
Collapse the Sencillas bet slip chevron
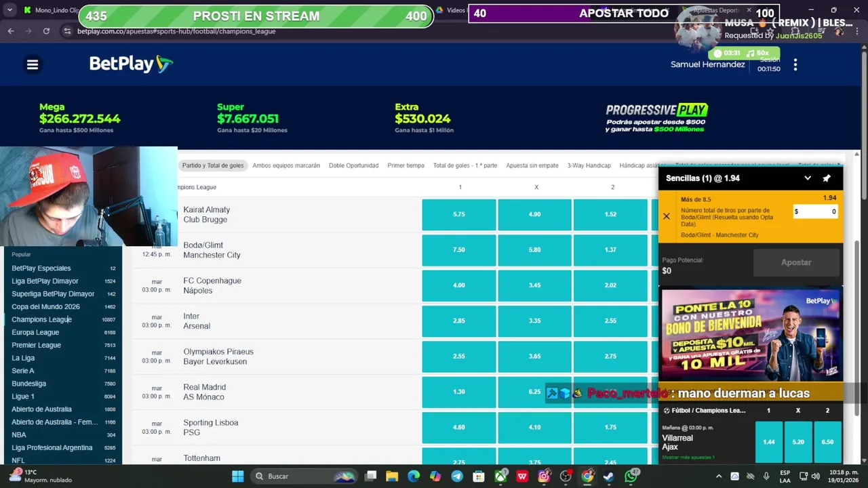click(808, 178)
